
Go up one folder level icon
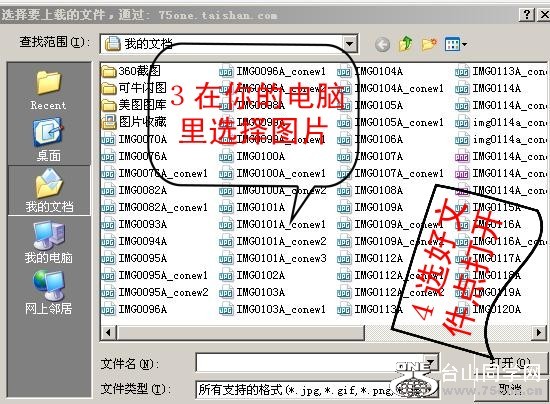pyautogui.click(x=406, y=44)
